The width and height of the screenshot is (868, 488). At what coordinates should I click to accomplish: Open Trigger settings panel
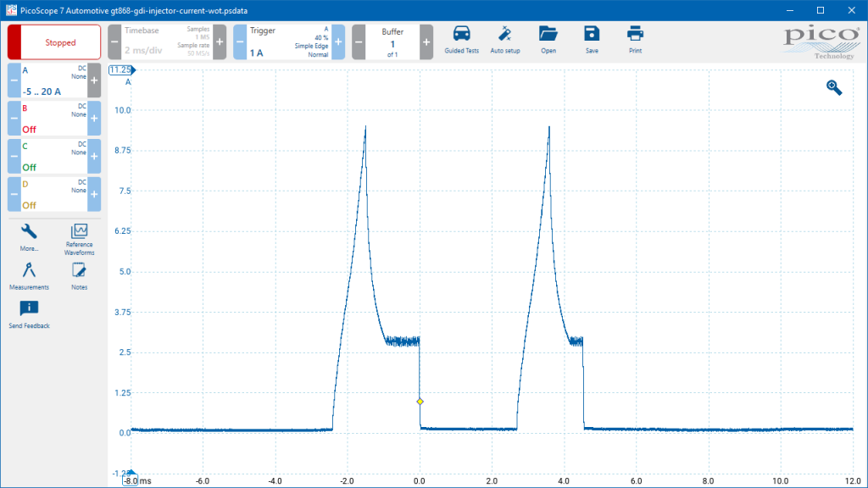[x=288, y=42]
